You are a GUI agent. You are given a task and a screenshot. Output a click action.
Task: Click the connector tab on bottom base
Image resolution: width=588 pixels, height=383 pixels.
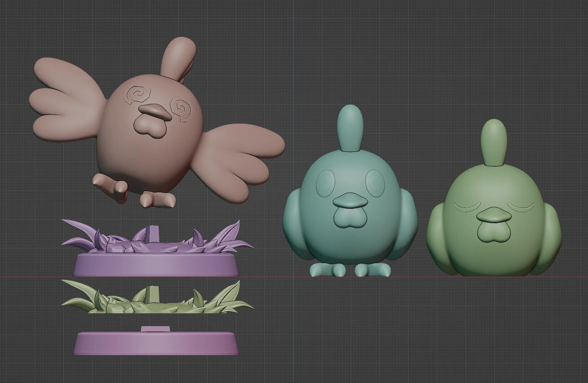155,329
